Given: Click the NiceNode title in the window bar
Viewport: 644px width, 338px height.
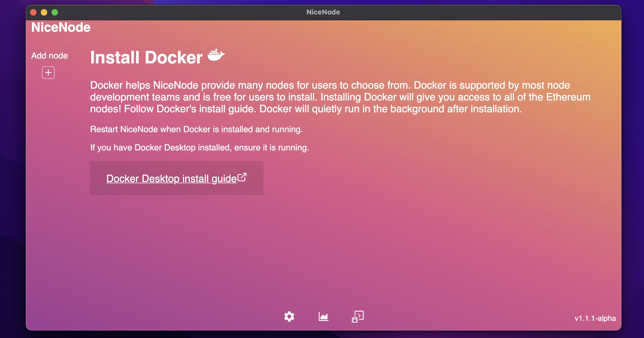Looking at the screenshot, I should click(x=323, y=12).
